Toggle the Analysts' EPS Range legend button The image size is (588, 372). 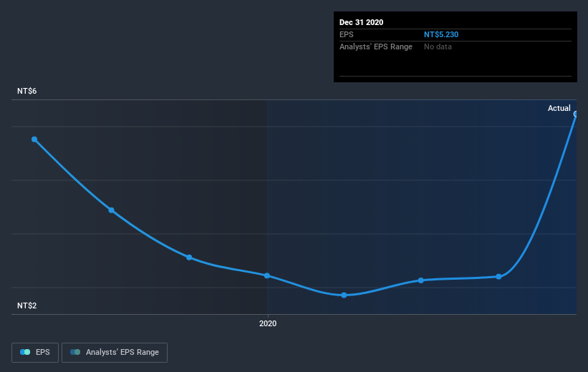pos(115,352)
